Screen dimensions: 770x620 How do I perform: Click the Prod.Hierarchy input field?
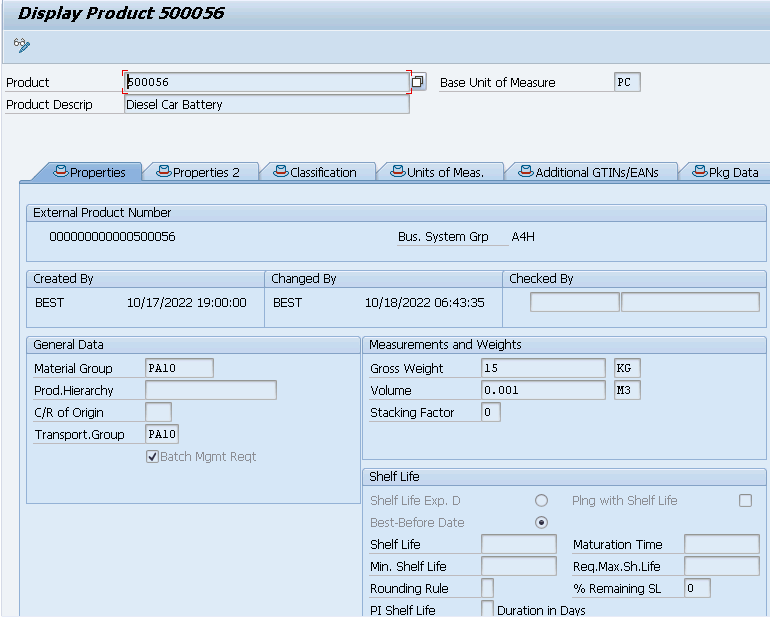click(211, 390)
